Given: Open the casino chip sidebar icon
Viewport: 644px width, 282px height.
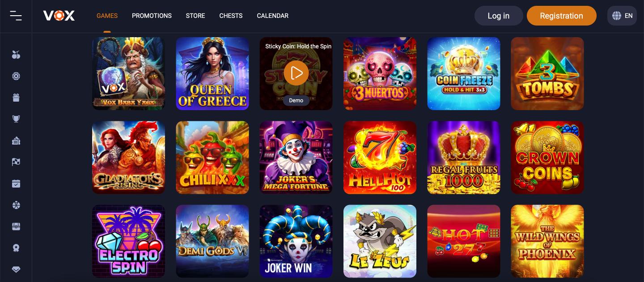Looking at the screenshot, I should [16, 76].
